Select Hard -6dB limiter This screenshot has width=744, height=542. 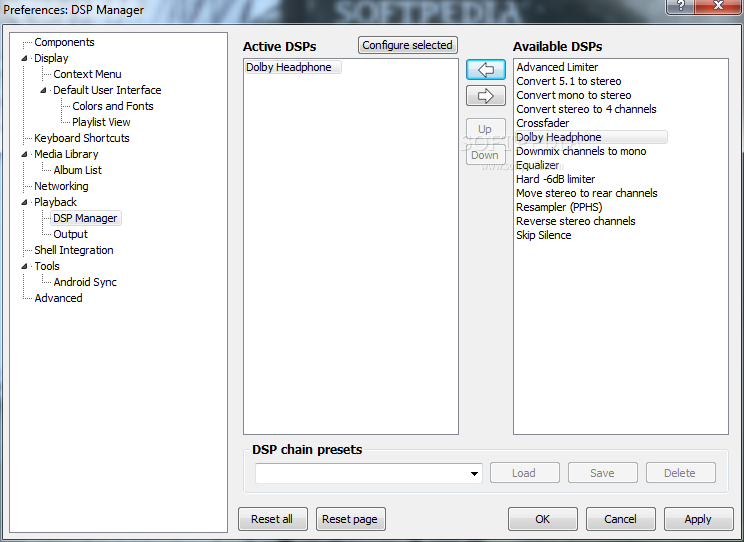(555, 179)
